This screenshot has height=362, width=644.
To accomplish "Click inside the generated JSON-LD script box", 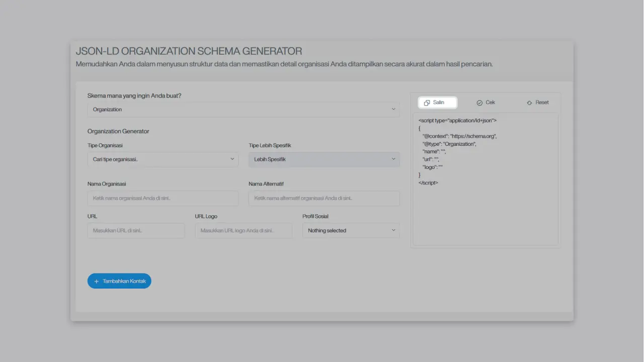I will click(485, 201).
